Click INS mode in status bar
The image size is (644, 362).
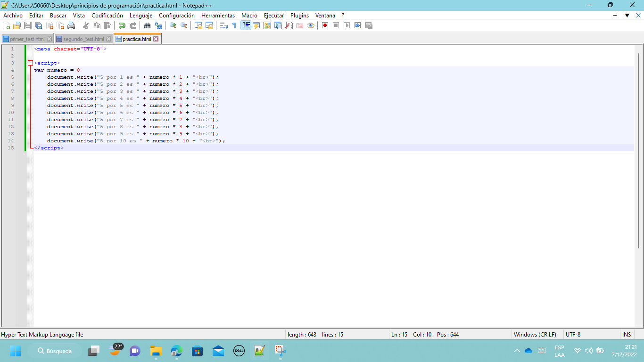tap(627, 335)
